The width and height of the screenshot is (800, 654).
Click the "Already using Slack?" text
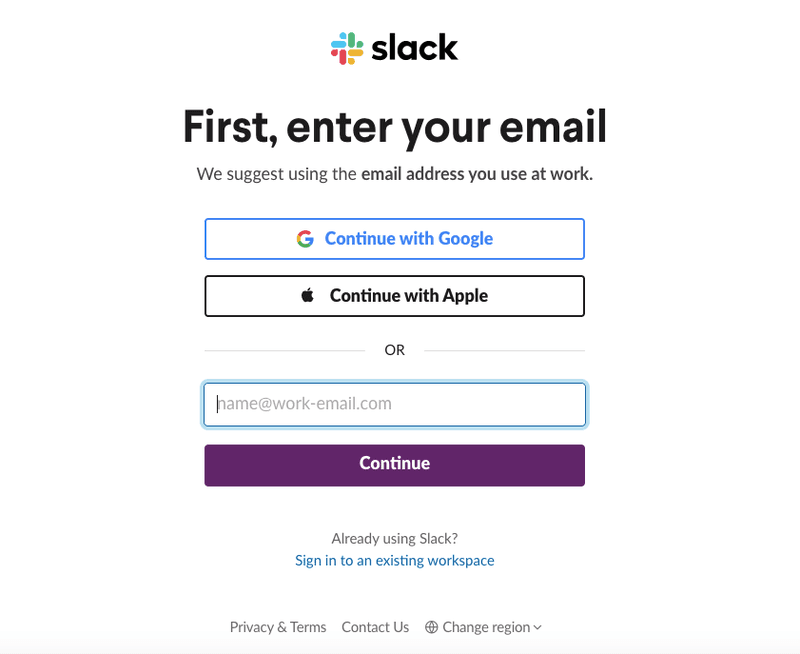coord(395,538)
